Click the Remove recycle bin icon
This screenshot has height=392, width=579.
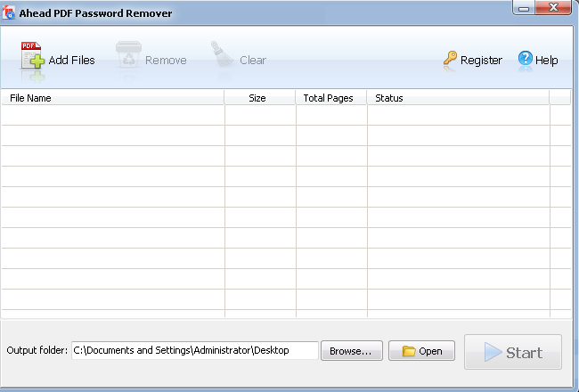pyautogui.click(x=128, y=54)
